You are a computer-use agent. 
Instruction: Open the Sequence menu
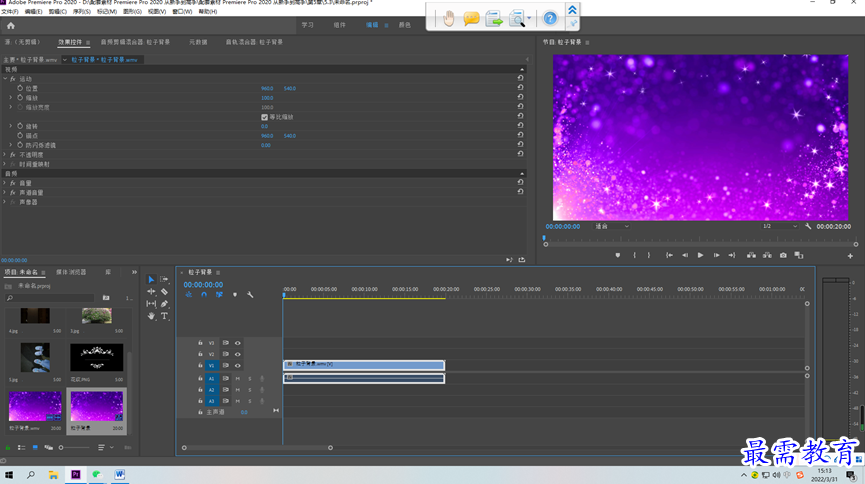point(82,12)
